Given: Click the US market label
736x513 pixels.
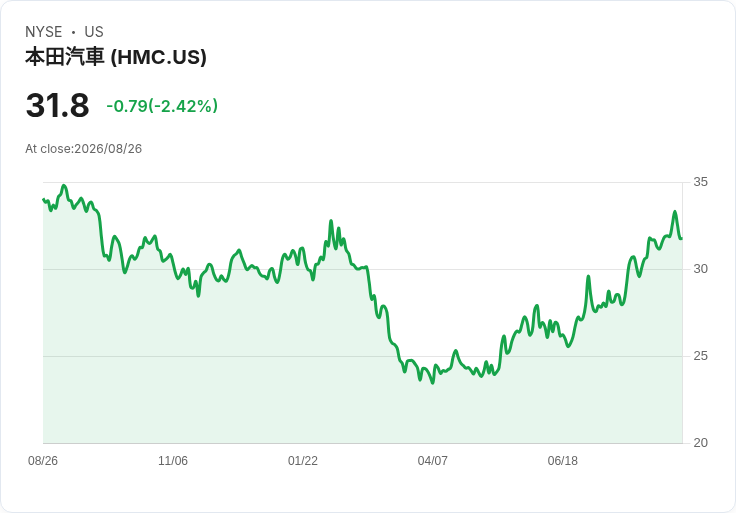Looking at the screenshot, I should (94, 32).
